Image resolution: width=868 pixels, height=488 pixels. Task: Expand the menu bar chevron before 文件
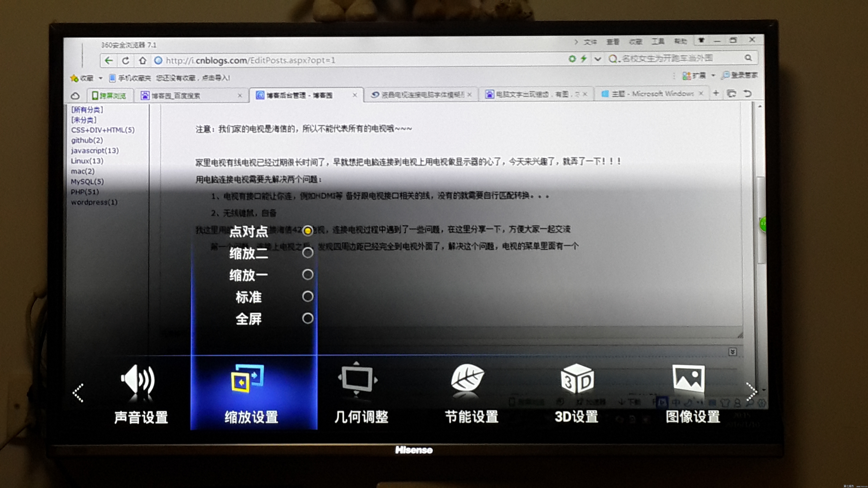576,42
